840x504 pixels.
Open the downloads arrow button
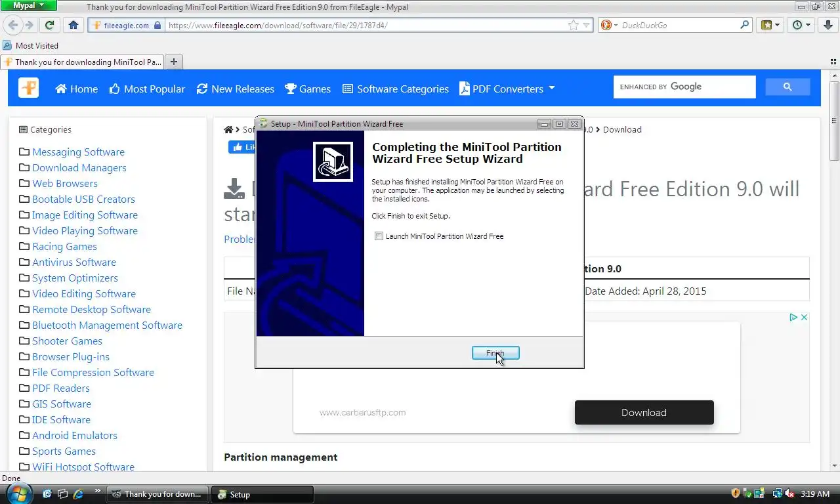(x=827, y=25)
